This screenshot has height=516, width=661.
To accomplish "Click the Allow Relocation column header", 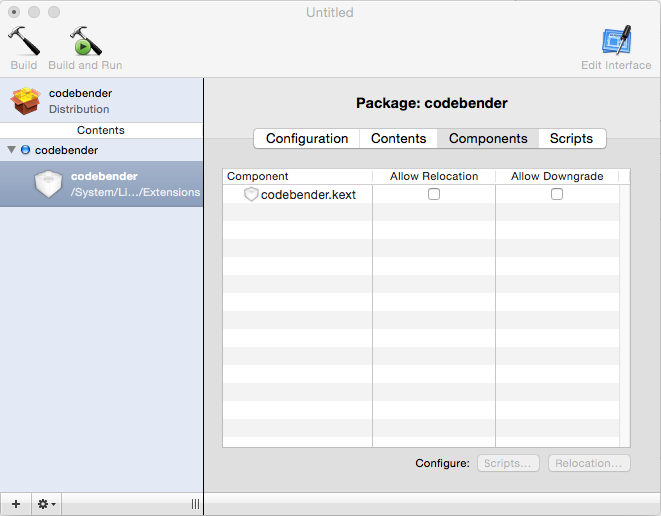I will [x=434, y=176].
